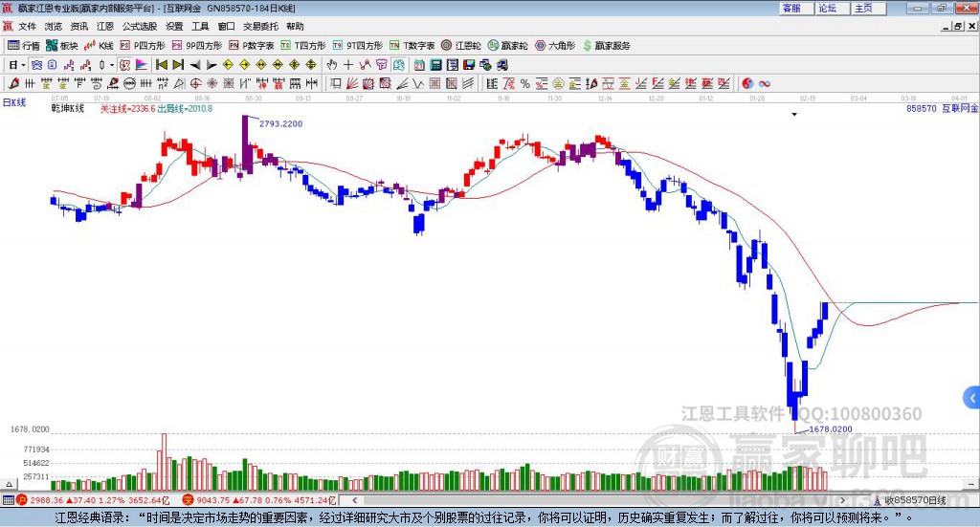Screen dimensions: 980x527
Task: Open the 板块 sector view
Action: (x=61, y=46)
